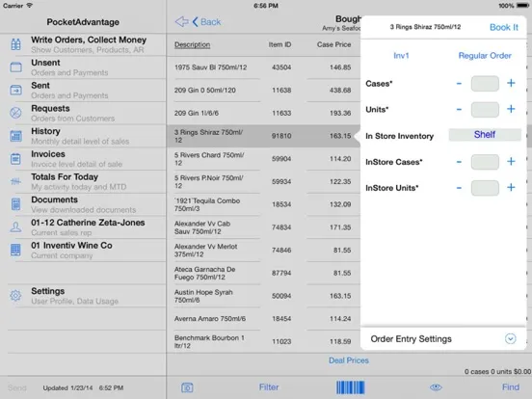The image size is (532, 399).
Task: Increase Cases with plus button
Action: pyautogui.click(x=511, y=83)
